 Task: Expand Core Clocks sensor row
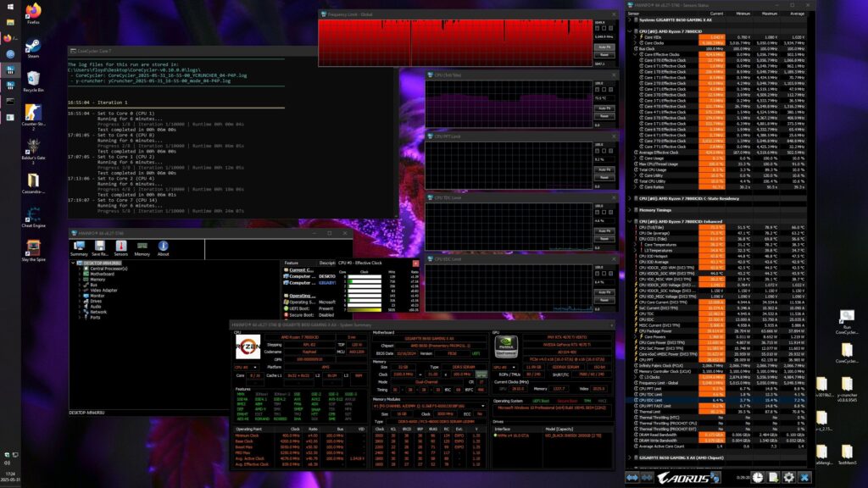coord(636,43)
